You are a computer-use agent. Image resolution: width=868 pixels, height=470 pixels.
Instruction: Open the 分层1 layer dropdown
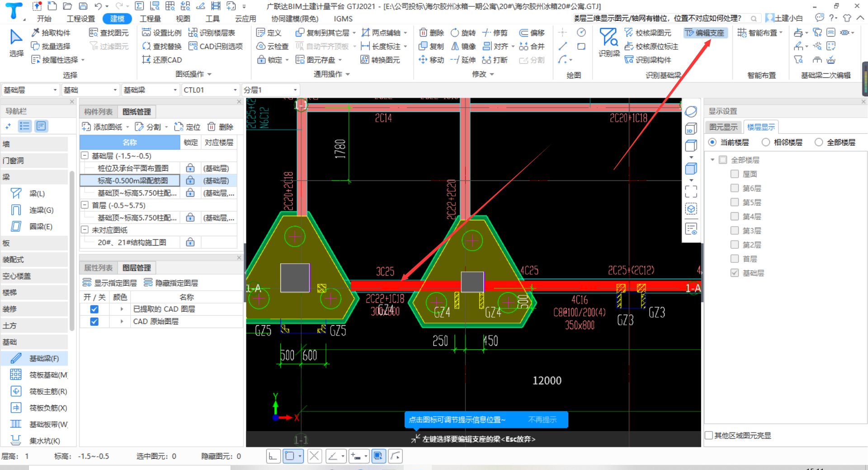(x=271, y=90)
